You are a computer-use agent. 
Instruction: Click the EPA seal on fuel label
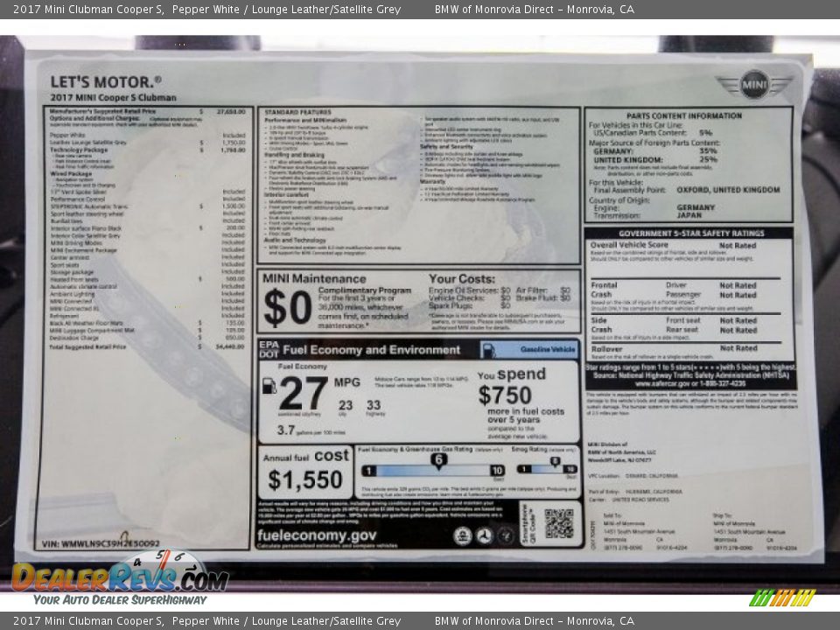(463, 535)
